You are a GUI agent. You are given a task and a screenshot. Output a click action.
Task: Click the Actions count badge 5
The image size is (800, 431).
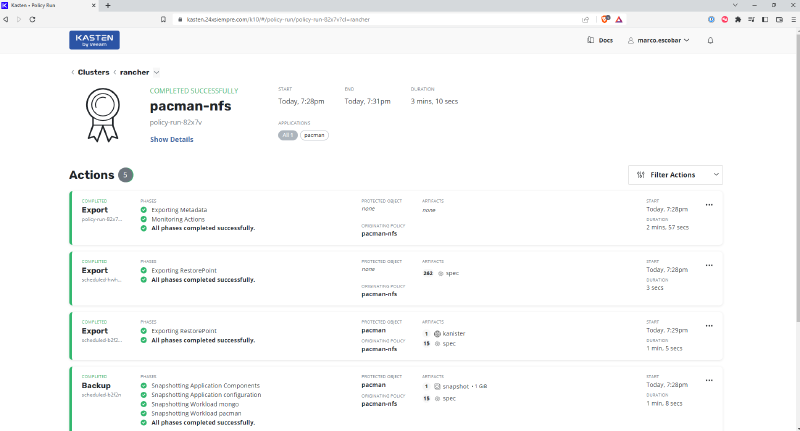tap(126, 175)
